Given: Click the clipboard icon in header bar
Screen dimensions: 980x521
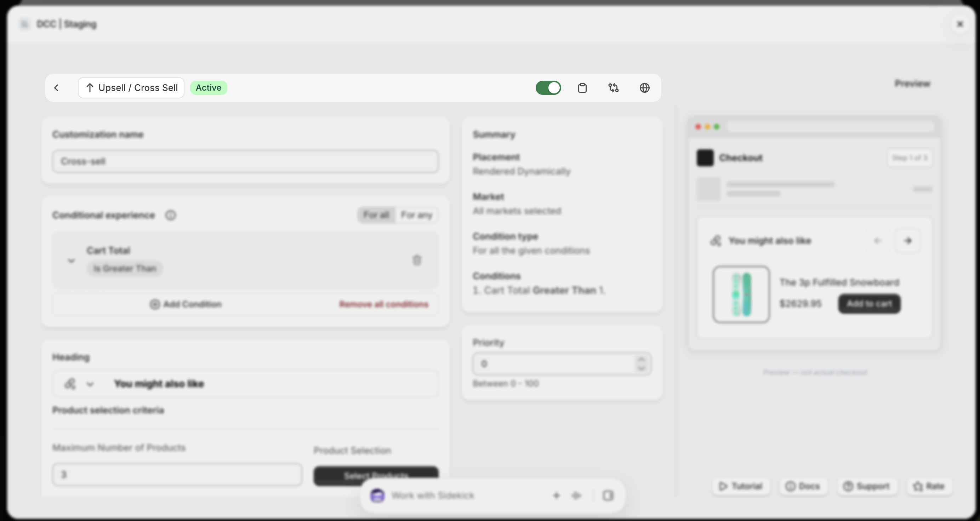Looking at the screenshot, I should 582,88.
